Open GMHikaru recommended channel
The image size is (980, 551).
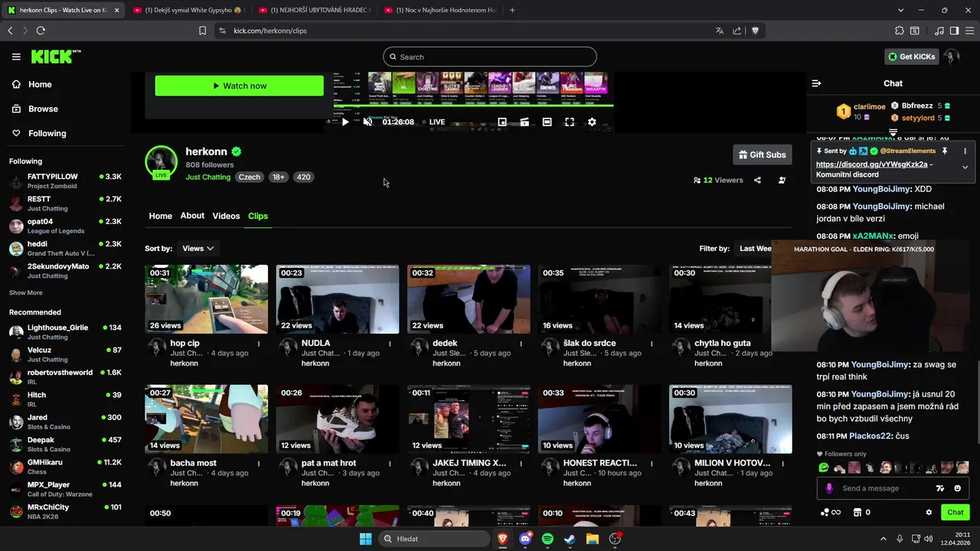66,467
